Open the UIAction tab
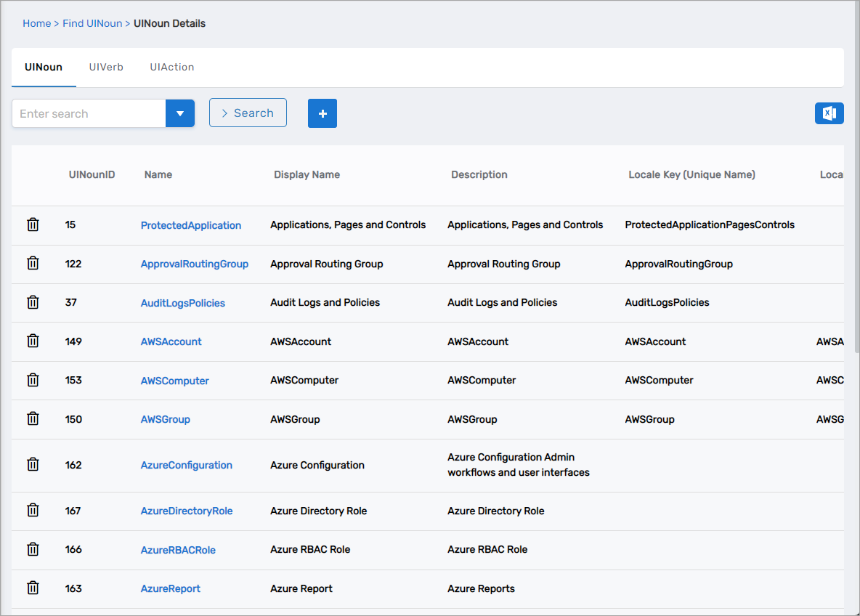The height and width of the screenshot is (616, 860). coord(172,67)
